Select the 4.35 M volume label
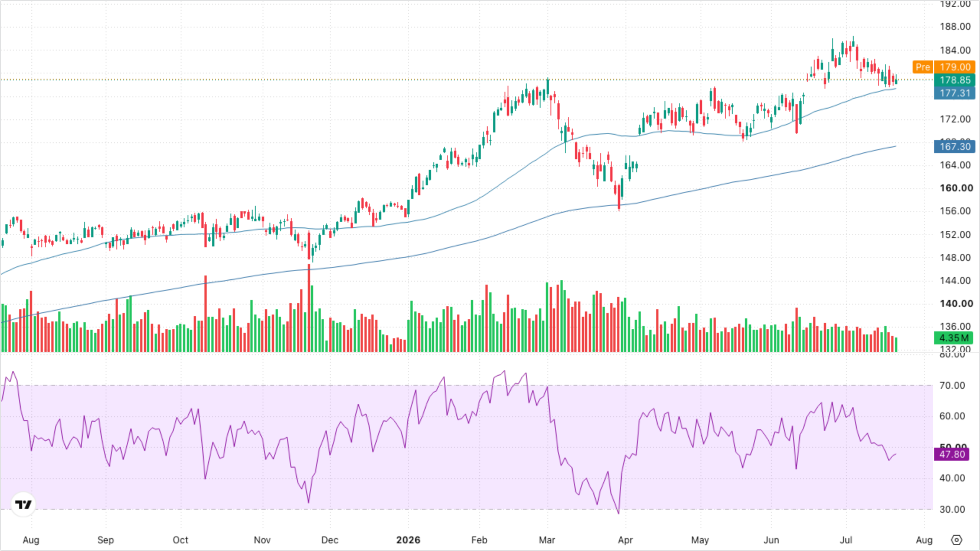The image size is (980, 551). (954, 338)
